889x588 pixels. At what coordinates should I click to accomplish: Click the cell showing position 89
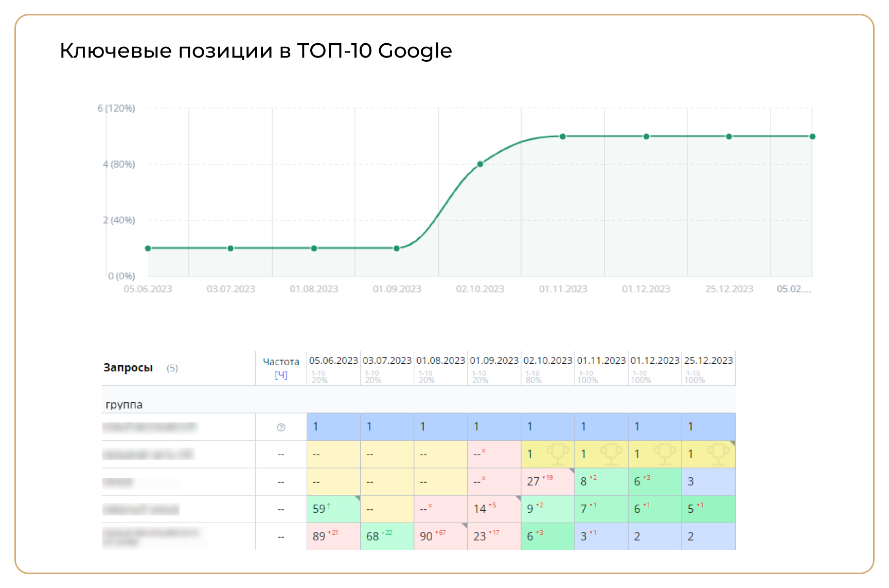[x=333, y=536]
